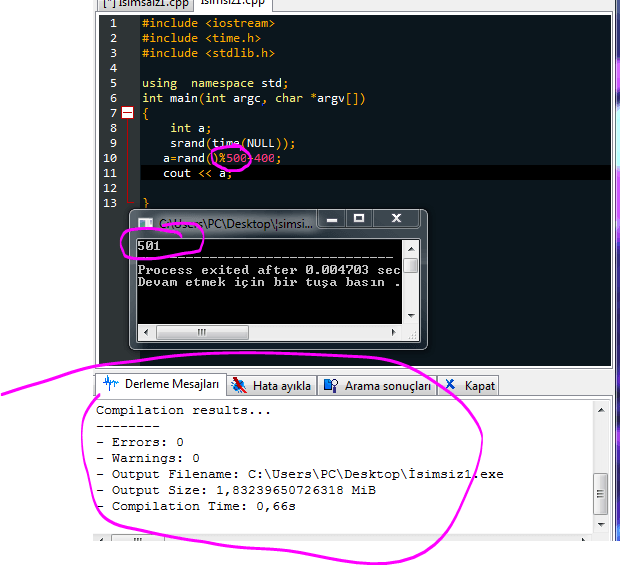This screenshot has width=620, height=565.
Task: Click the search icon on Arama sonuçları
Action: pos(331,385)
